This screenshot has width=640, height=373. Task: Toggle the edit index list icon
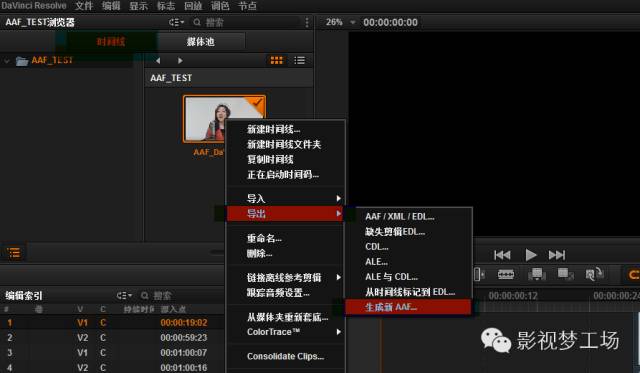(13, 253)
